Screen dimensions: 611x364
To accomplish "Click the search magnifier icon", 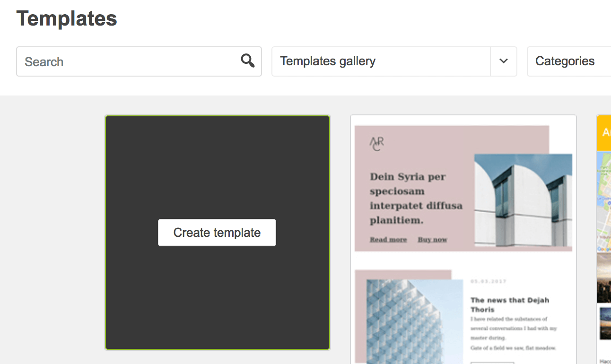I will pos(247,61).
